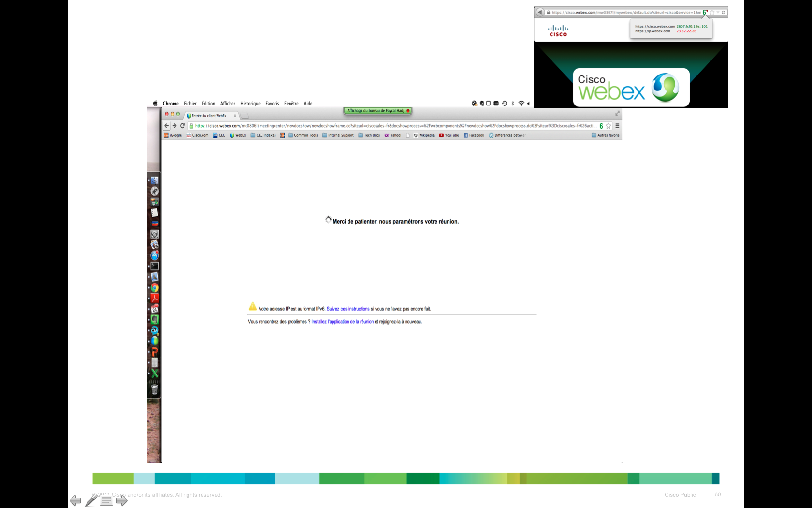The image size is (812, 508).
Task: Select the Entrée du client WebEx tab
Action: (209, 116)
